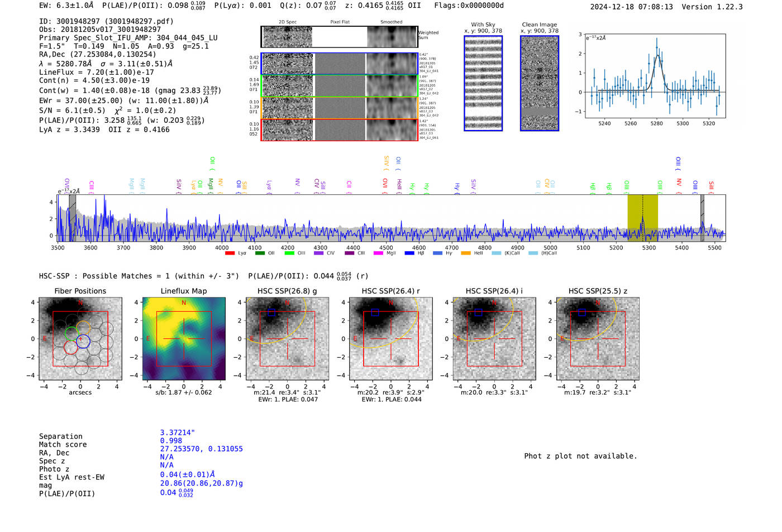782x532 pixels.
Task: Click the blue square marker in g-band cutout
Action: pos(271,313)
